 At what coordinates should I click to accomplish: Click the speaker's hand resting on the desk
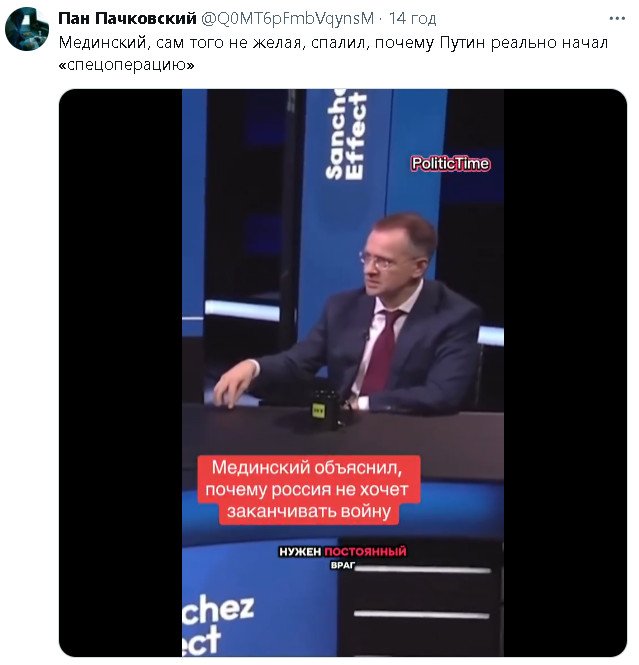[x=234, y=385]
